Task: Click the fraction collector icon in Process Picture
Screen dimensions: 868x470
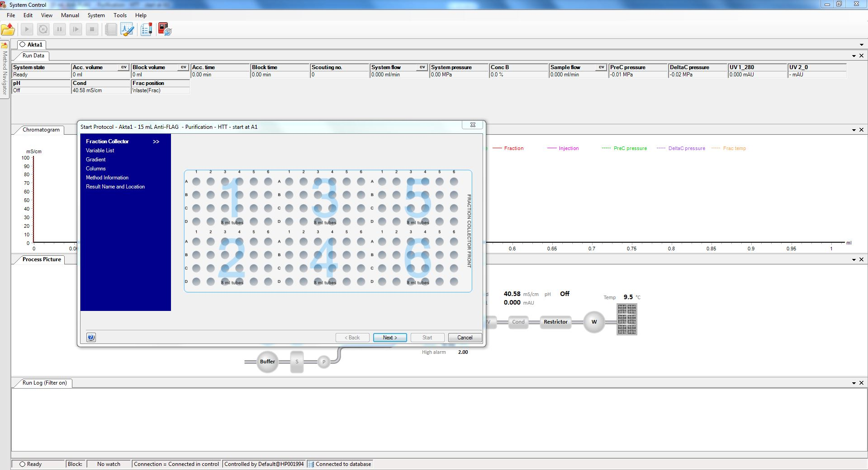Action: [x=627, y=319]
